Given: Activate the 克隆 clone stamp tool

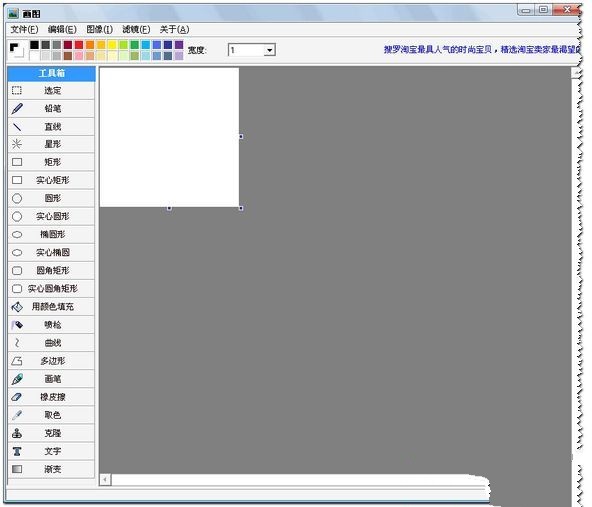Looking at the screenshot, I should (x=51, y=433).
